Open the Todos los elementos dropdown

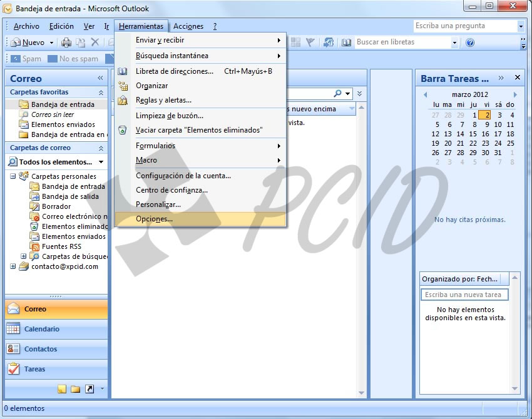pos(101,162)
